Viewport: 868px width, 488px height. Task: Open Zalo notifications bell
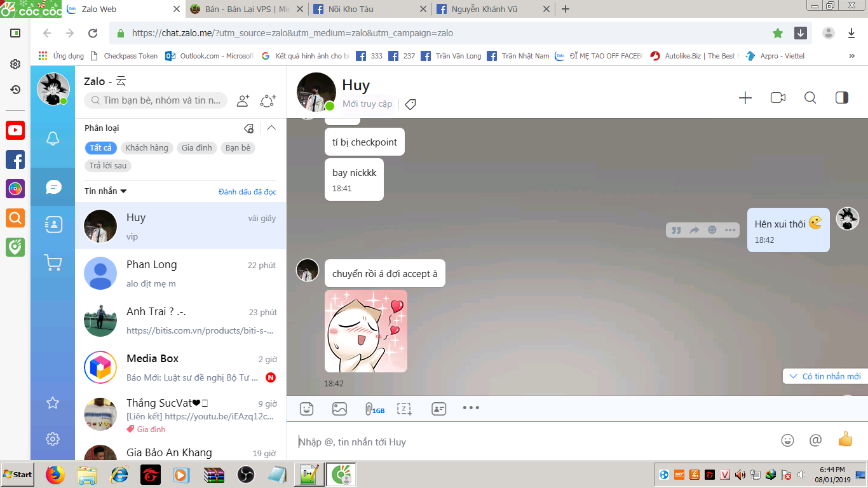point(53,139)
